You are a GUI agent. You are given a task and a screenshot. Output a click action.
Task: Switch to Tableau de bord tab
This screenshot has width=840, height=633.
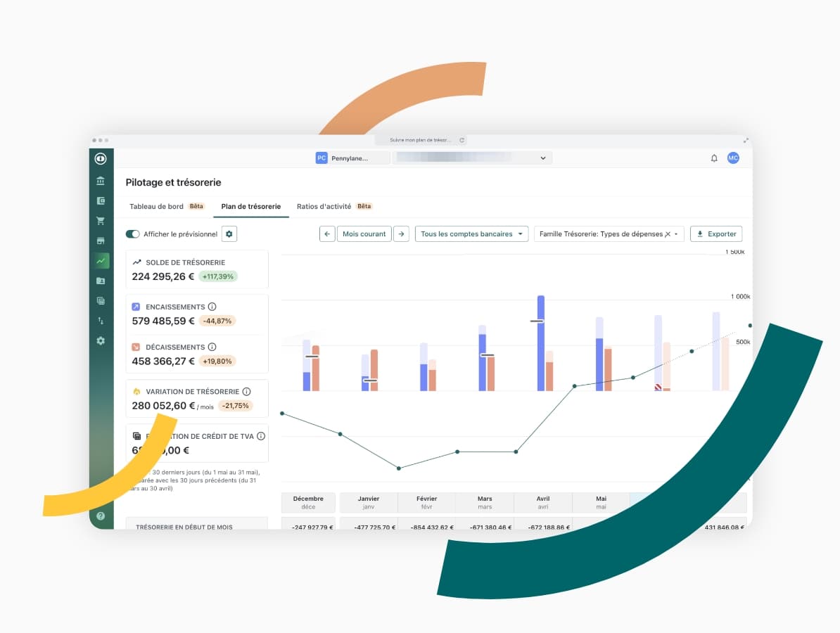pyautogui.click(x=157, y=207)
